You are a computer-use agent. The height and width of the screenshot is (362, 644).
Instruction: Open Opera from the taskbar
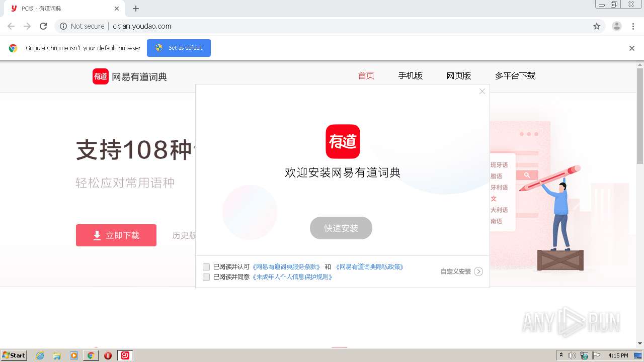(108, 355)
